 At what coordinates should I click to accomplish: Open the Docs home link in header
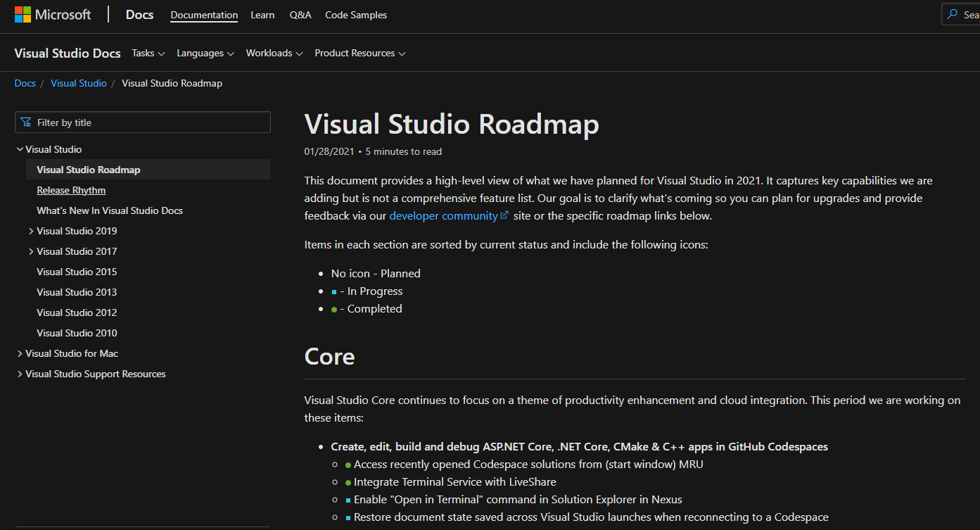(139, 14)
